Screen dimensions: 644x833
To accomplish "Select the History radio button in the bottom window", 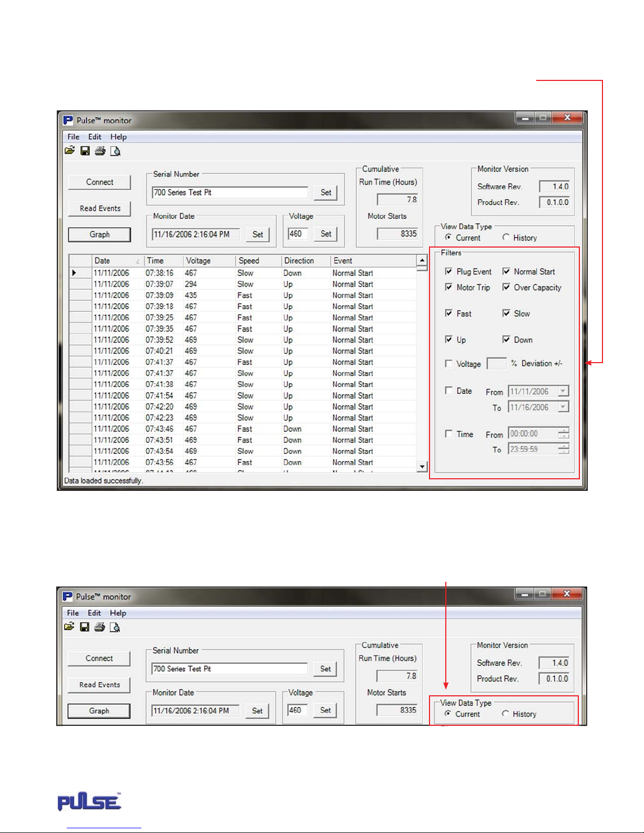I will 505,713.
